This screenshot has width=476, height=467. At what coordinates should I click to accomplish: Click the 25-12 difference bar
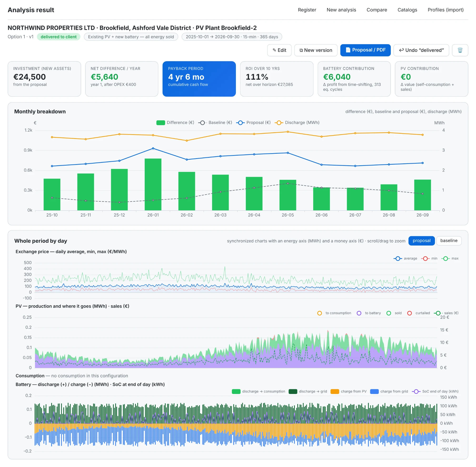119,190
